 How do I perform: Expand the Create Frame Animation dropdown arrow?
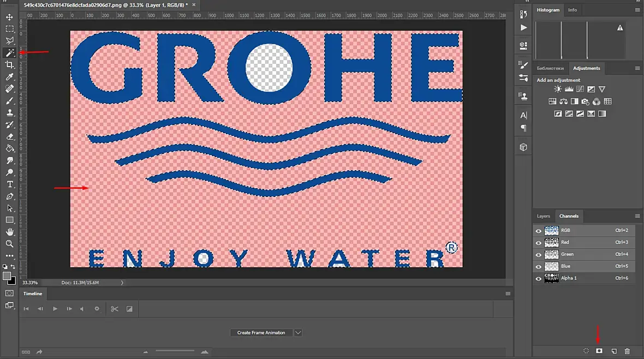(x=298, y=333)
